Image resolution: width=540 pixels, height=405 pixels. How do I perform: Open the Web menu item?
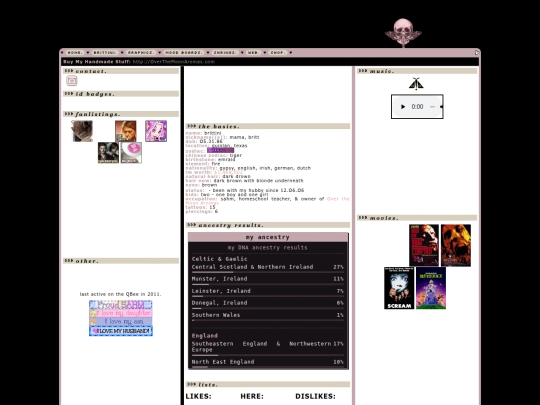[x=253, y=53]
